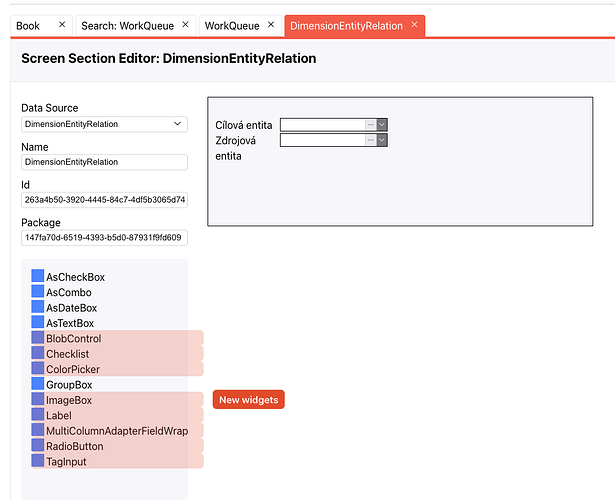Click the icon beside RadioButton
The image size is (615, 500).
[x=38, y=445]
